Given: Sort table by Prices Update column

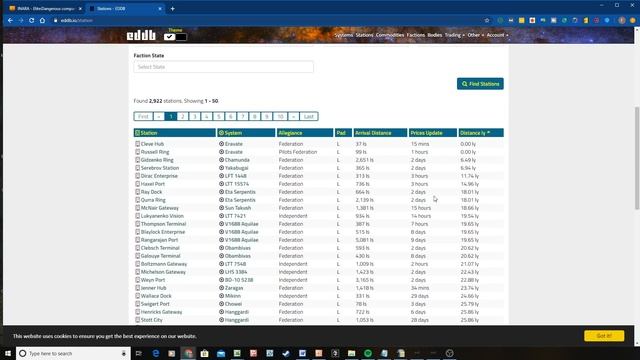Looking at the screenshot, I should pyautogui.click(x=433, y=133).
